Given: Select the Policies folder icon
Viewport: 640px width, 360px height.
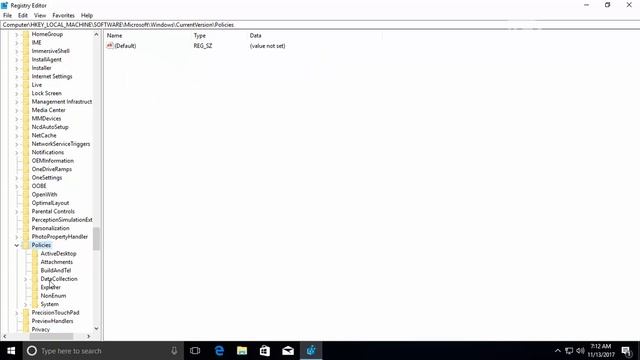Looking at the screenshot, I should [x=26, y=245].
